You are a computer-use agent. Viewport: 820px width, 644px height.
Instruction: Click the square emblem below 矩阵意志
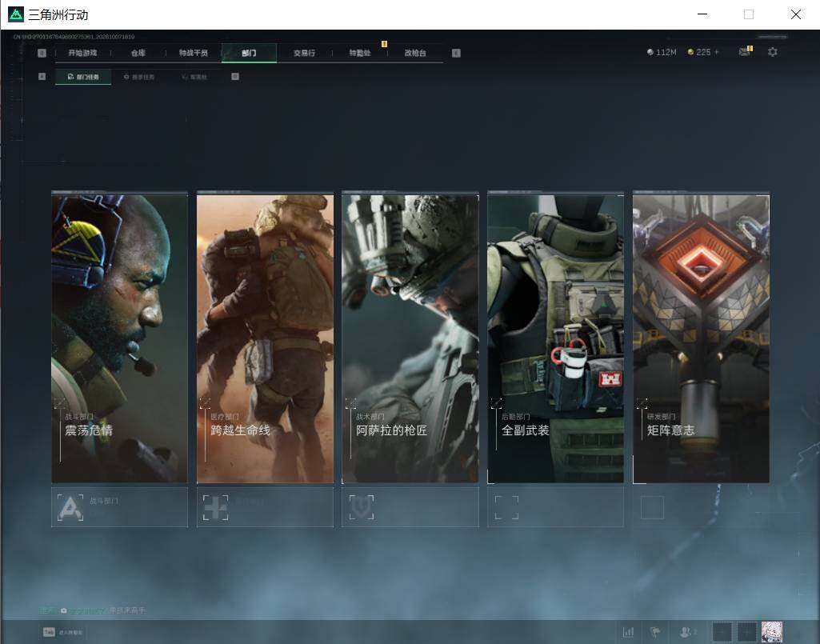click(x=652, y=507)
